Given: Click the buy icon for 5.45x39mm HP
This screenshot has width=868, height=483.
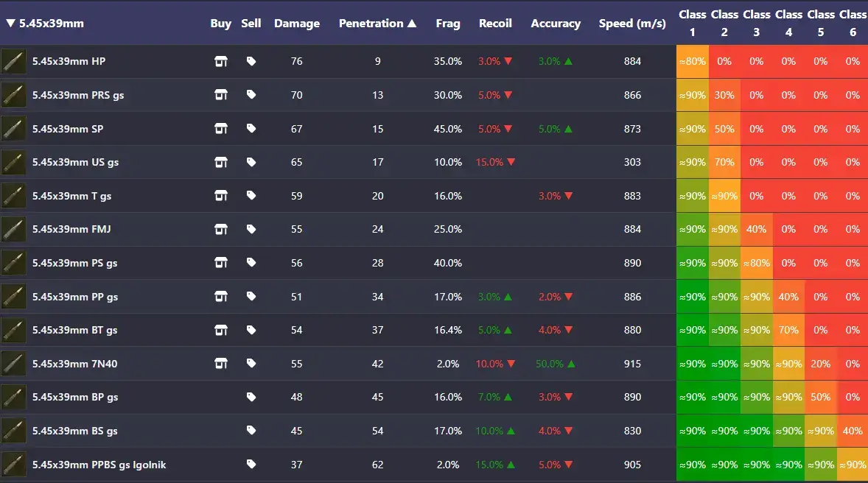Looking at the screenshot, I should click(221, 61).
